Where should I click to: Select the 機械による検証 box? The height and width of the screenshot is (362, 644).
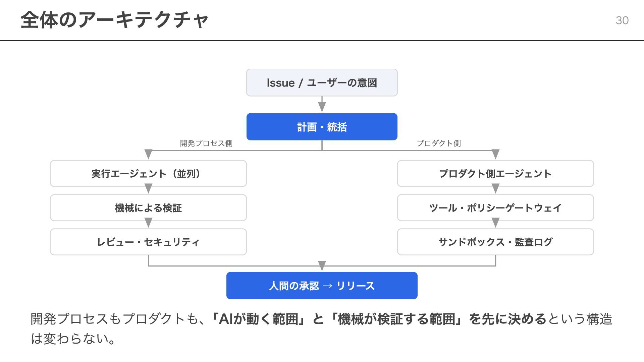tap(148, 208)
